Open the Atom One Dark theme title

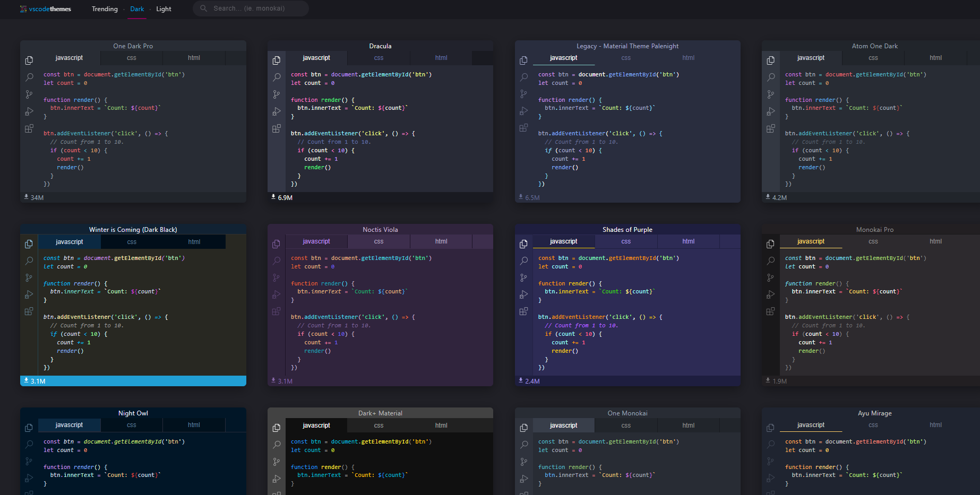click(875, 46)
